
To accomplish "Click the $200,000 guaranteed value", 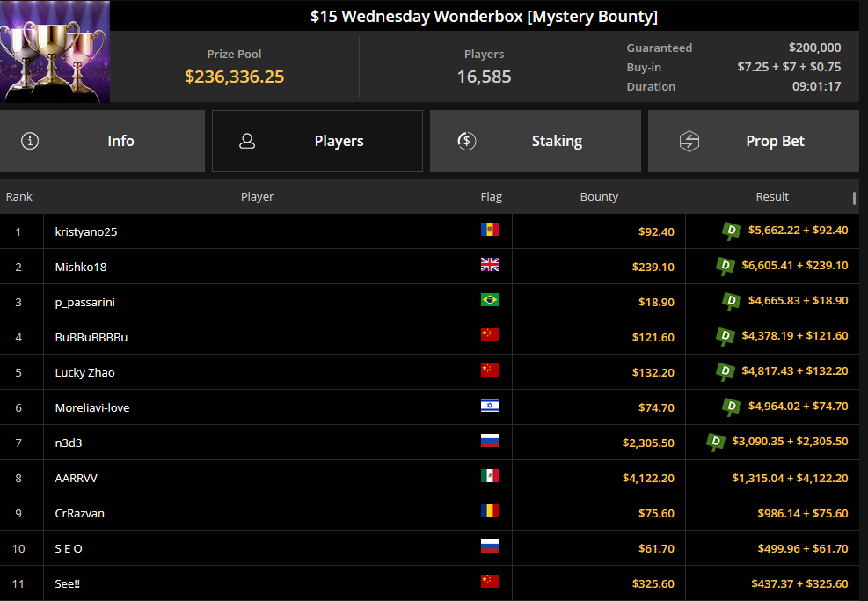I will [x=815, y=48].
